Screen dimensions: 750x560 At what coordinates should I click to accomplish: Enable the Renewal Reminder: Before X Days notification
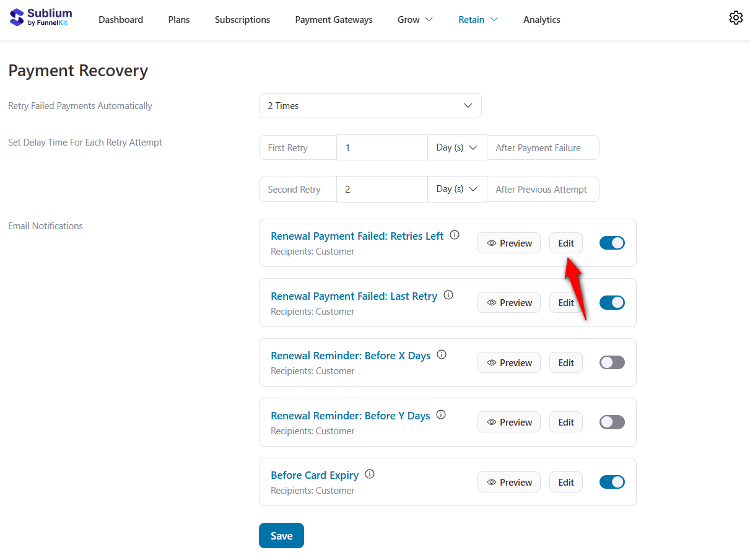612,362
